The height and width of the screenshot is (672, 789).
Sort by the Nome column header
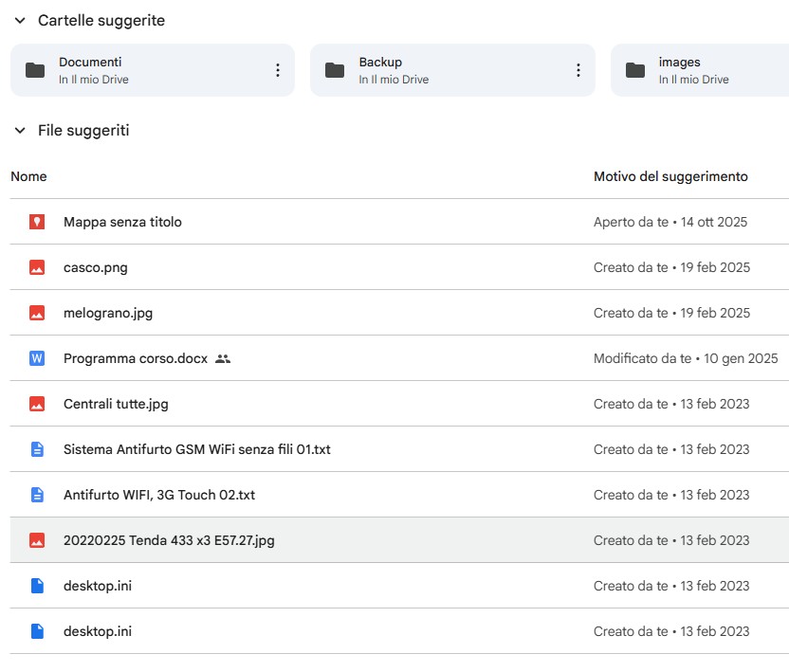29,176
